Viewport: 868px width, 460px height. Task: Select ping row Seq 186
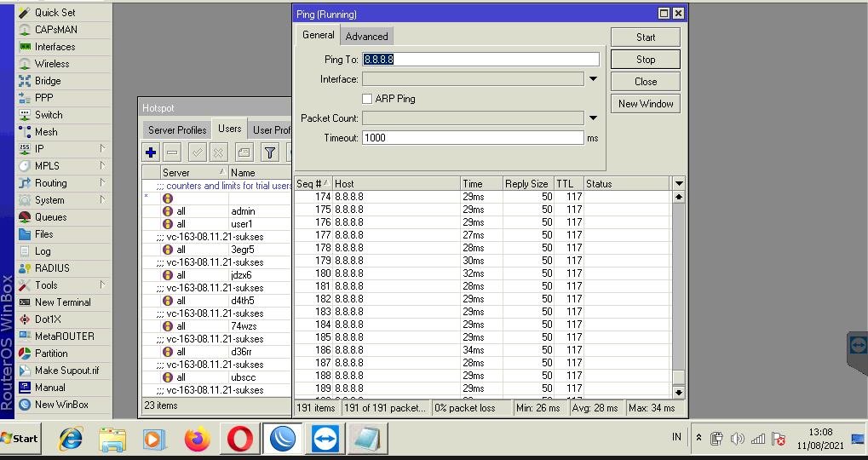click(x=483, y=350)
